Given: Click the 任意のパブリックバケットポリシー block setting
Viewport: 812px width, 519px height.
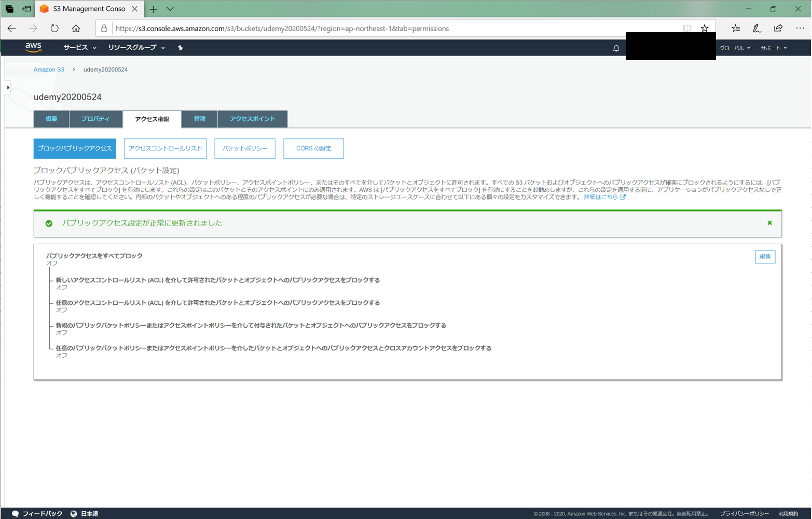Looking at the screenshot, I should (x=273, y=348).
